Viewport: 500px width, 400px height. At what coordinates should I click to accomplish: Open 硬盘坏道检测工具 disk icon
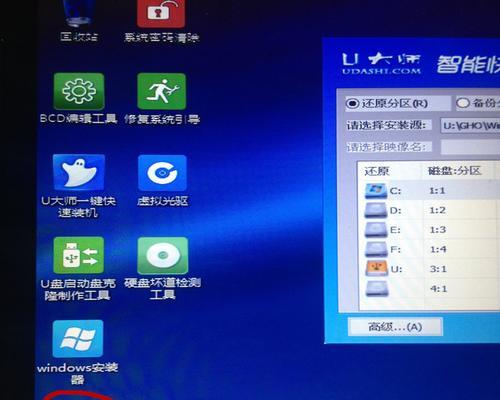point(163,255)
